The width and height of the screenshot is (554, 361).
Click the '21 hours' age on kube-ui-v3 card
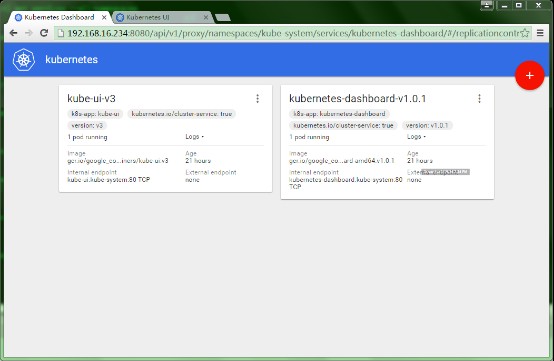tap(198, 161)
